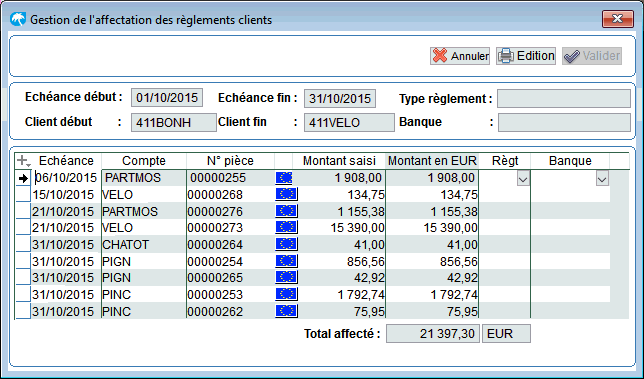This screenshot has width=644, height=379.
Task: Close the Gestion de l'affectation window
Action: 618,19
